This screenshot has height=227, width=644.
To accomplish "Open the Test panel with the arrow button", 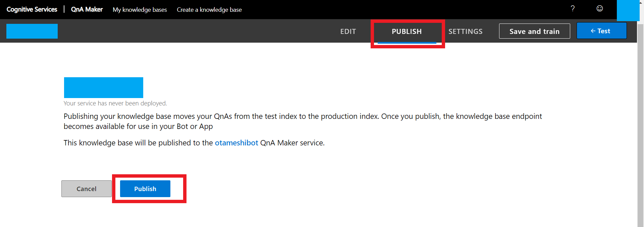I will point(601,31).
